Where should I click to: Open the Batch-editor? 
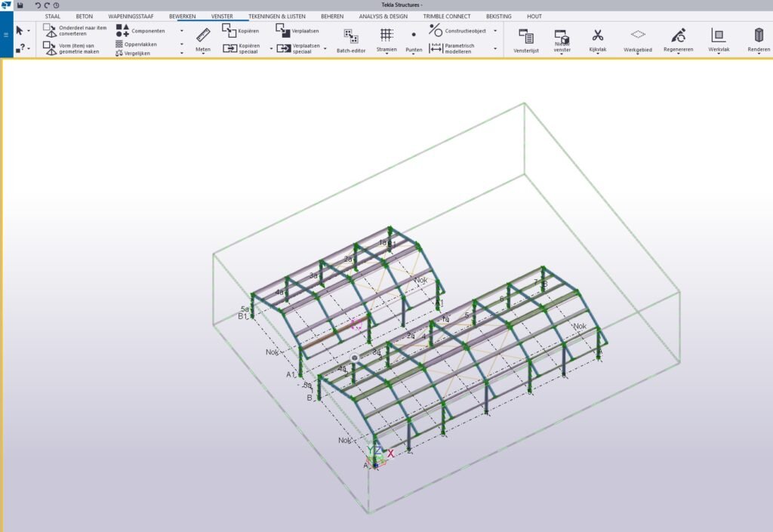point(351,39)
